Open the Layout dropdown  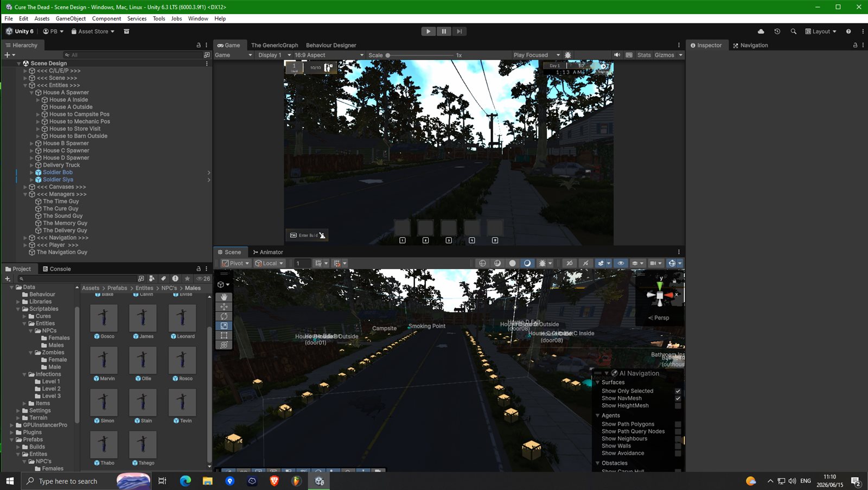(821, 31)
